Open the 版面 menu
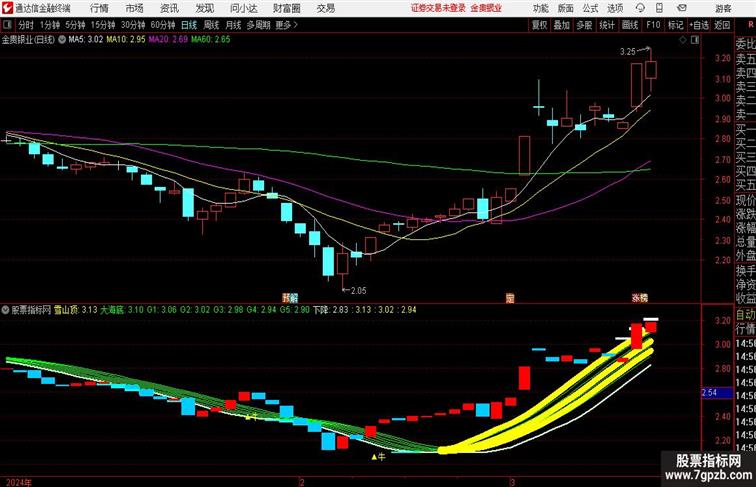Image resolution: width=756 pixels, height=487 pixels. [566, 8]
